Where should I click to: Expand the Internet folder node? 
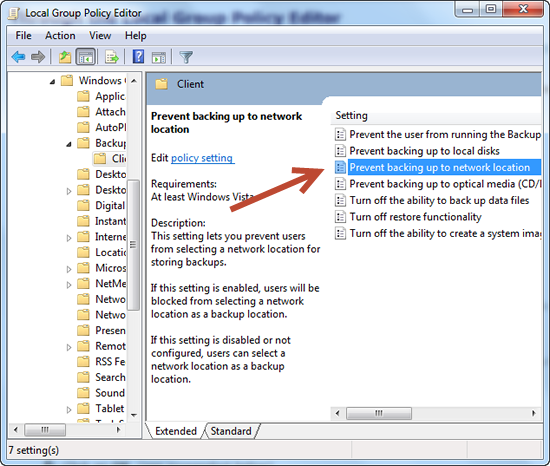point(69,238)
